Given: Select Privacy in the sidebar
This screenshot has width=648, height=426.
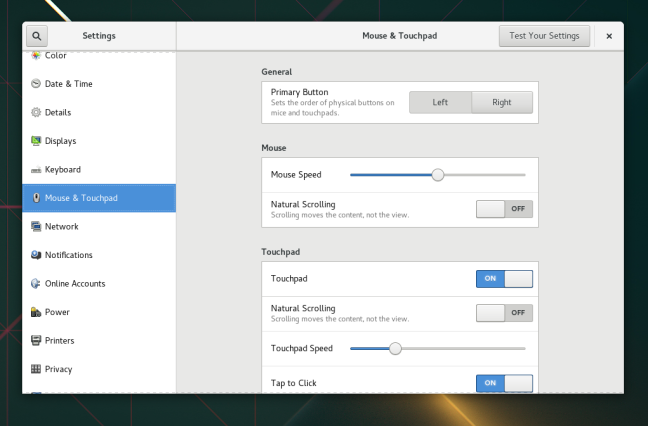Looking at the screenshot, I should [99, 369].
